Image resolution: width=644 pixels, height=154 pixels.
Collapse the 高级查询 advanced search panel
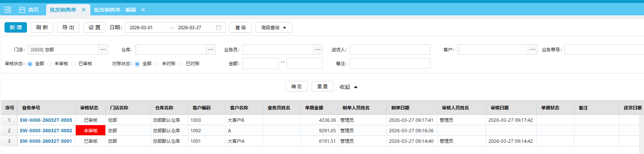[274, 27]
